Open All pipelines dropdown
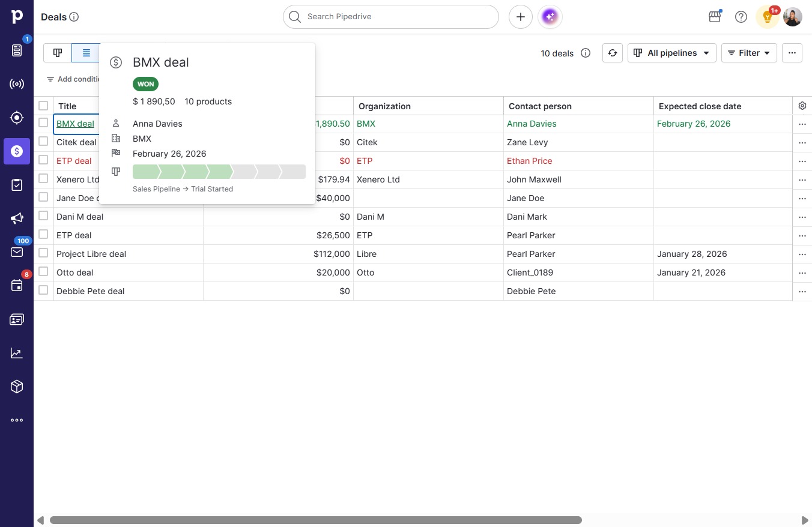Viewport: 812px width, 527px height. tap(672, 53)
